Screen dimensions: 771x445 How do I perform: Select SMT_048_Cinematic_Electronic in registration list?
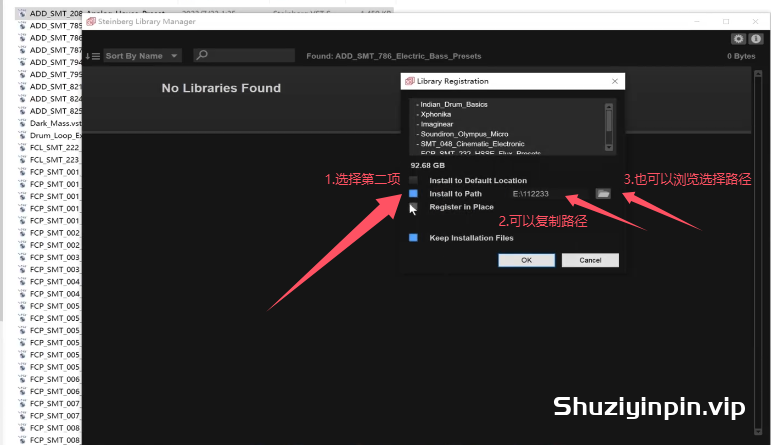click(472, 144)
